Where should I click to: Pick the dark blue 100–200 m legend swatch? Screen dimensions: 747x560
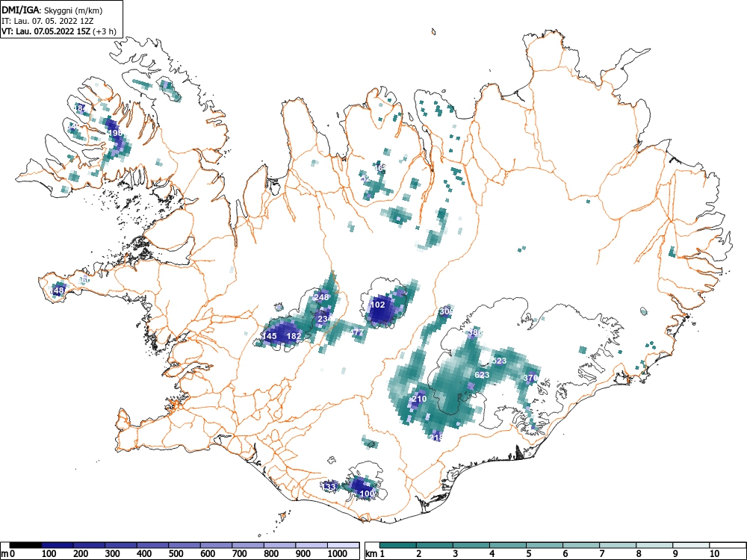pos(58,545)
